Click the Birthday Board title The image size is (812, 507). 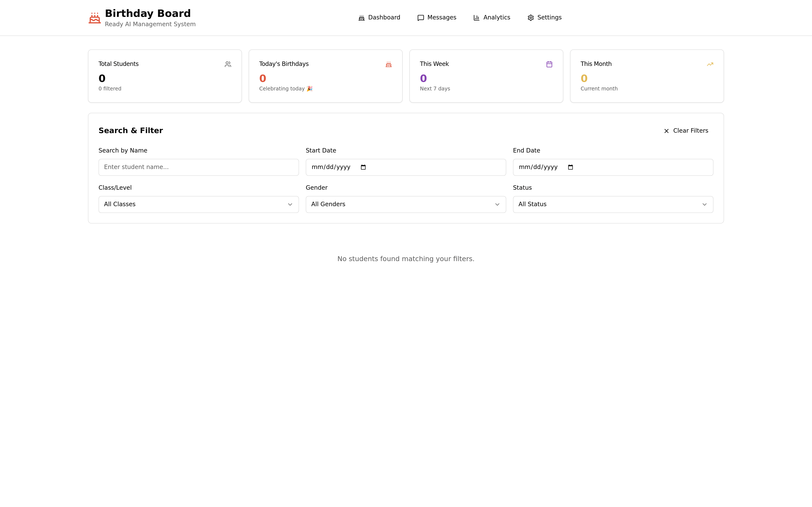[148, 13]
